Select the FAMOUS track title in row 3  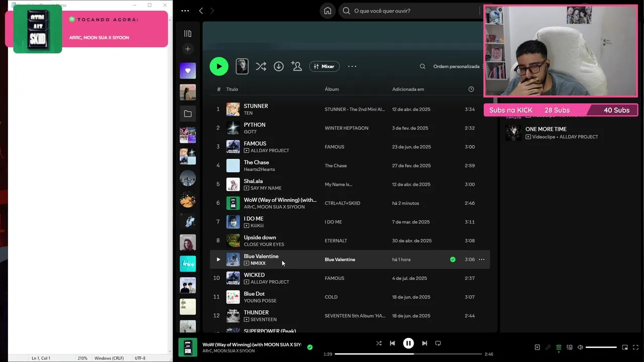255,143
